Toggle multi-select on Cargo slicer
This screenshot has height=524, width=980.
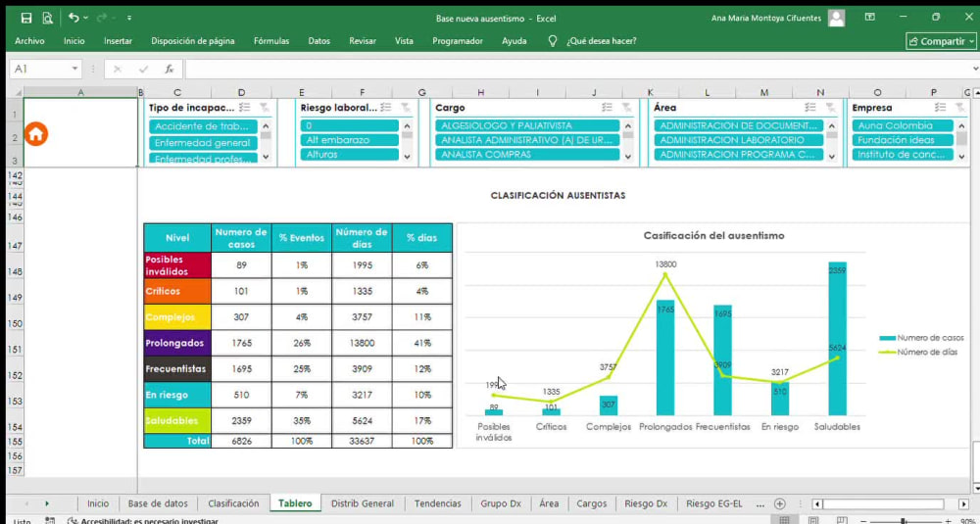(x=607, y=108)
